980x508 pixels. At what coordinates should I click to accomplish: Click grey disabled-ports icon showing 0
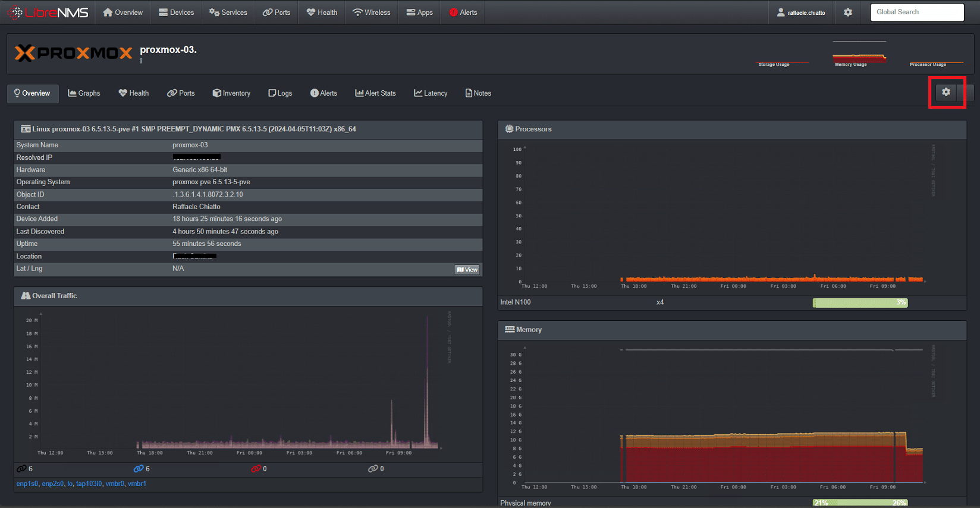click(x=373, y=469)
